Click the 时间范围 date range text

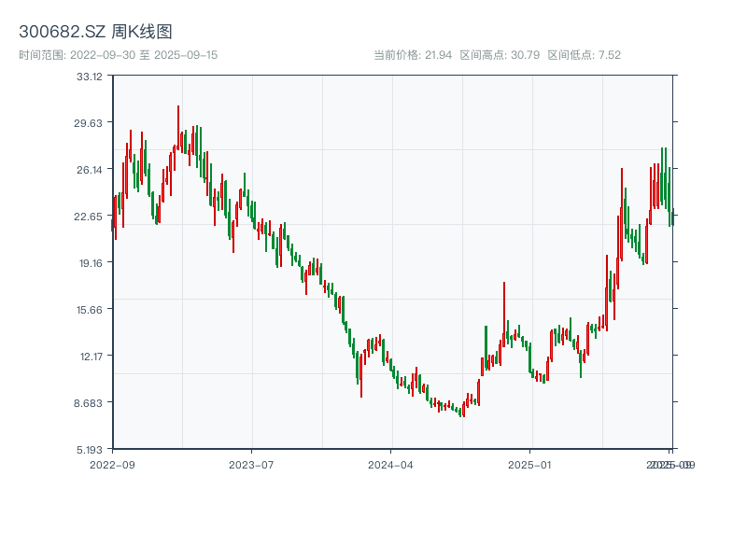(x=118, y=55)
